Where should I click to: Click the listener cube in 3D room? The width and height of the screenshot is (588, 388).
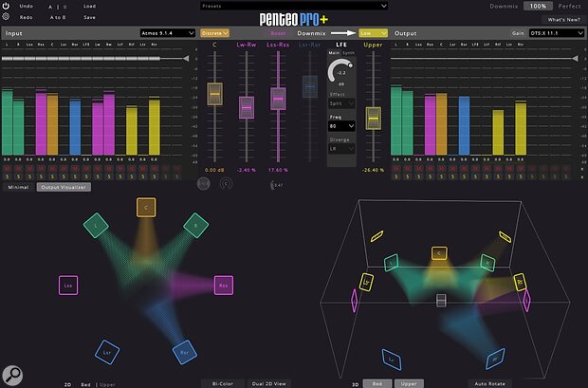tap(441, 301)
